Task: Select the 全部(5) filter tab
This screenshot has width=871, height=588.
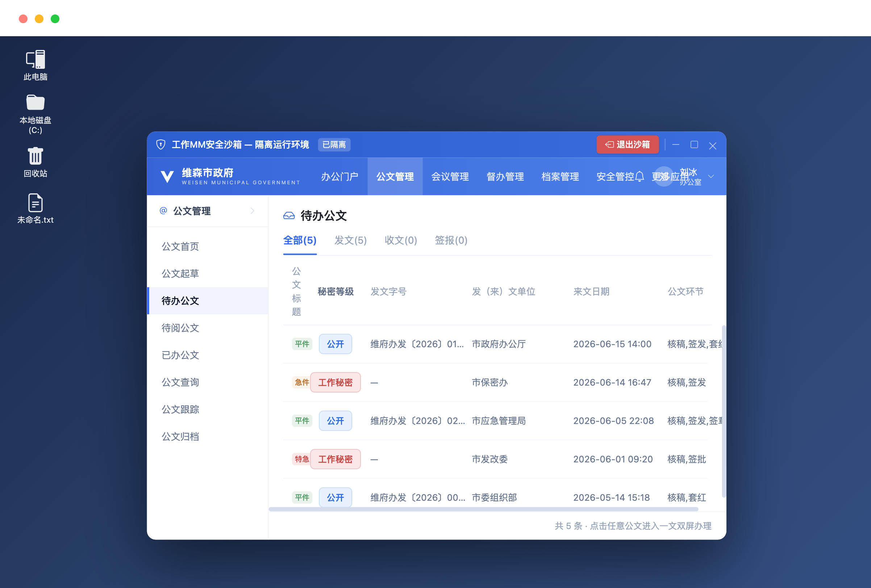Action: pos(300,240)
